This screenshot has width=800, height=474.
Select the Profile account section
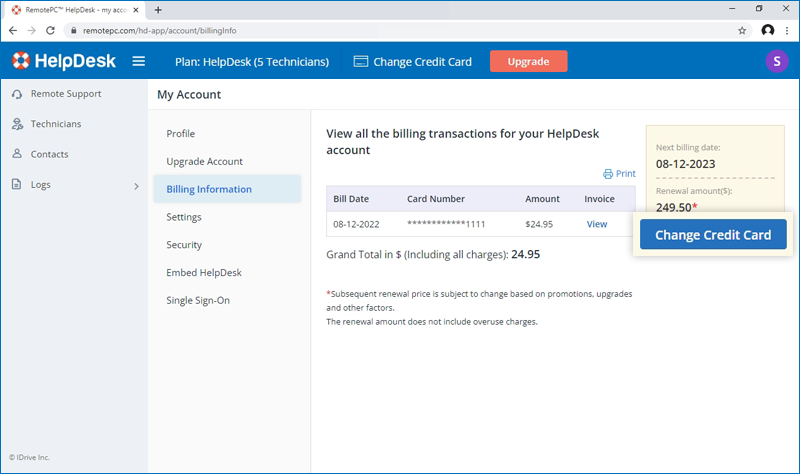point(181,134)
